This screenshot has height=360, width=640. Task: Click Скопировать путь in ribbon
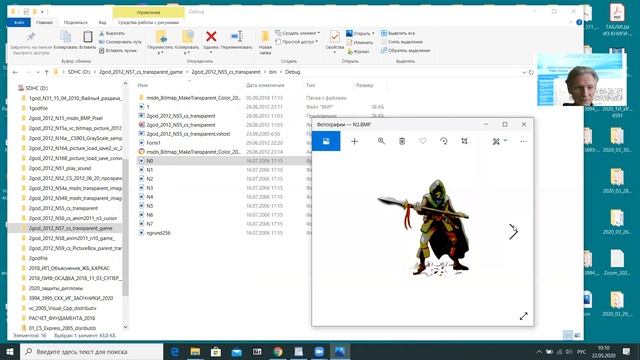[120, 42]
